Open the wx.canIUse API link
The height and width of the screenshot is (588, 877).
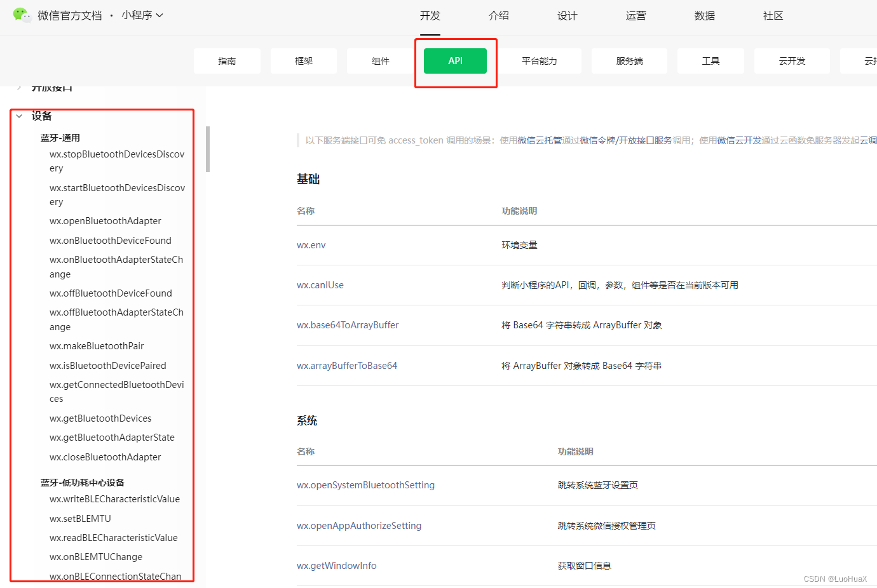click(x=320, y=285)
